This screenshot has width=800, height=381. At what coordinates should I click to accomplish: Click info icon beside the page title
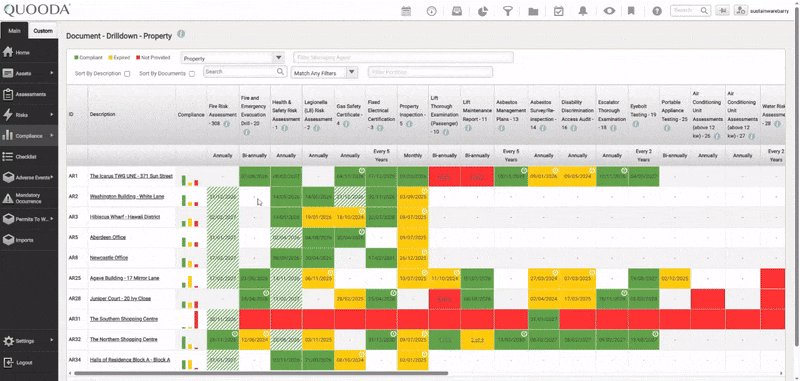click(181, 34)
